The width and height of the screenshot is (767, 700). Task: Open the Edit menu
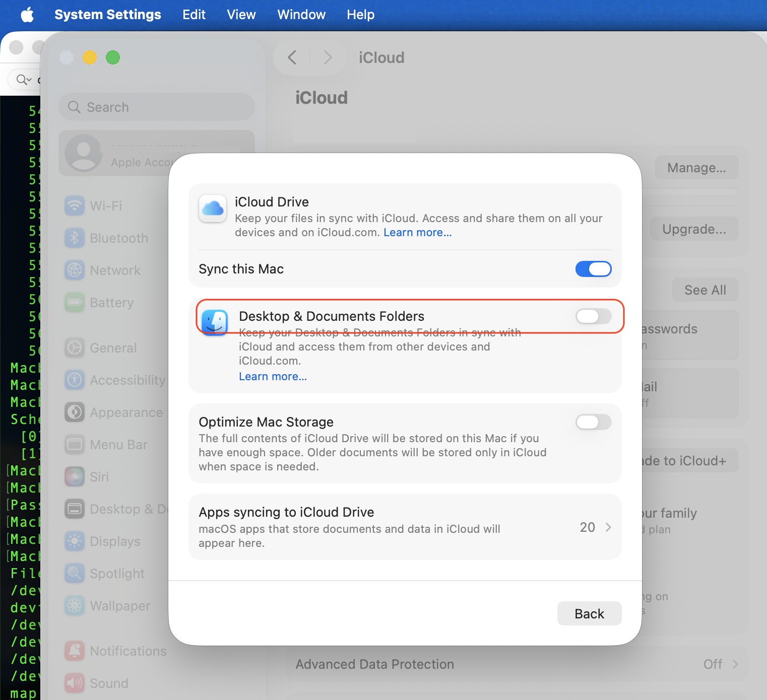point(194,15)
